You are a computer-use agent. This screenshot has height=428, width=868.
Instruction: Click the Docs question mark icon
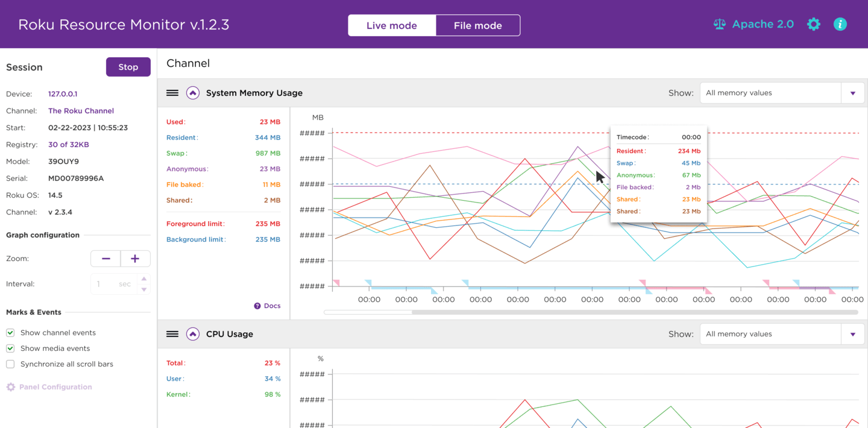pyautogui.click(x=257, y=306)
